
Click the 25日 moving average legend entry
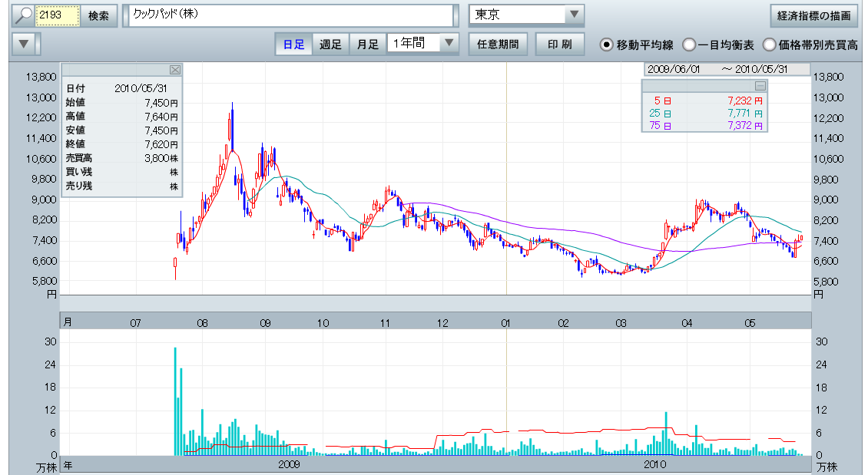(x=657, y=114)
